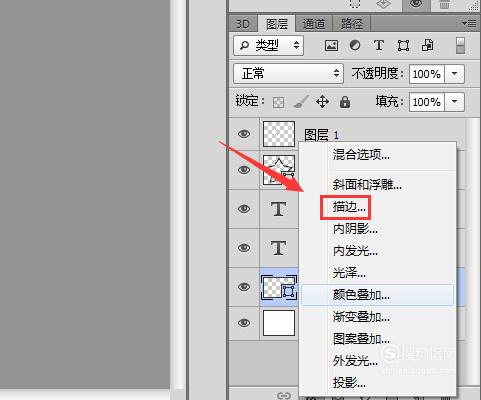Toggle visibility of text layer above selected shape layer

point(244,248)
